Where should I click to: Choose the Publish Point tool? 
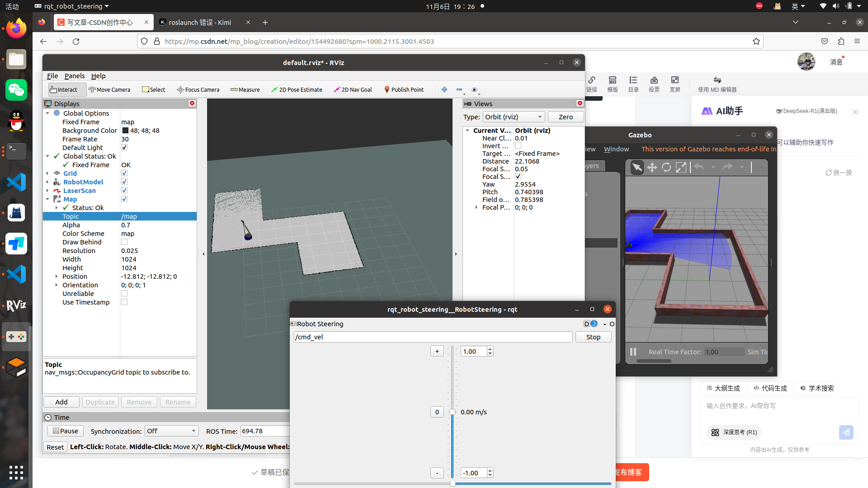point(404,89)
